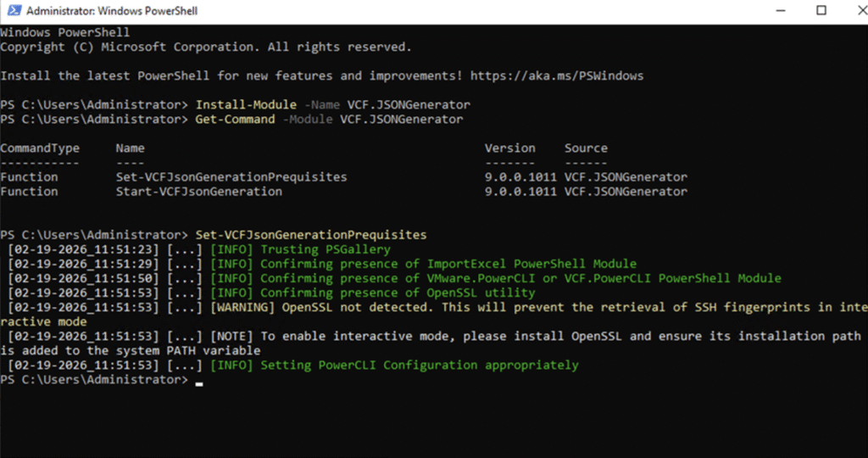The height and width of the screenshot is (458, 868).
Task: Click Set-VCFJsonGenerationPrequisites in the Name column
Action: 231,177
